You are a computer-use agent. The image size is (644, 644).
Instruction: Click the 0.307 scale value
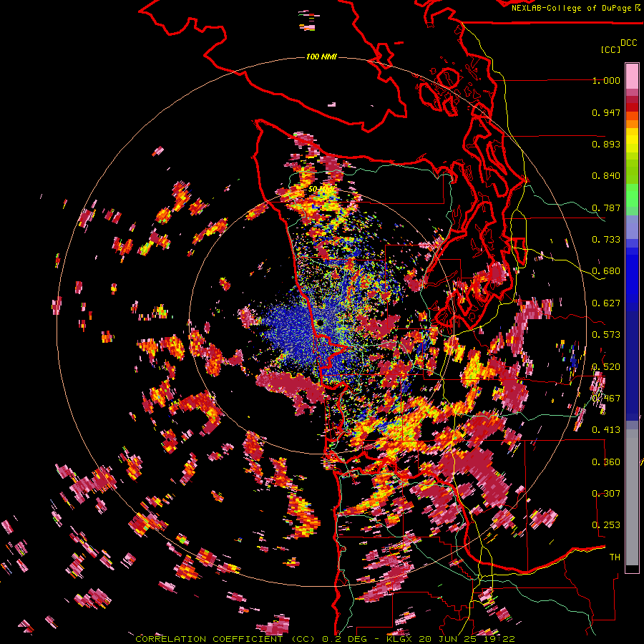coord(606,494)
